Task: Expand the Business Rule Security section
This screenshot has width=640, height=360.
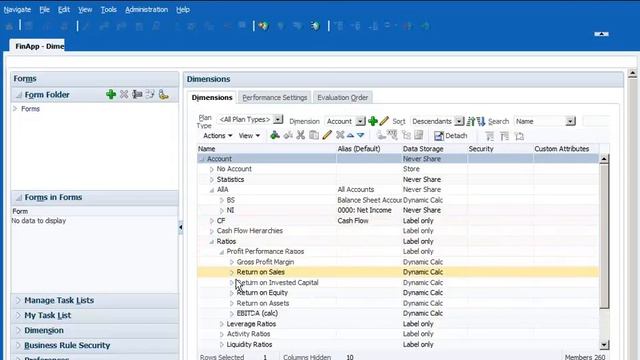Action: (18, 345)
